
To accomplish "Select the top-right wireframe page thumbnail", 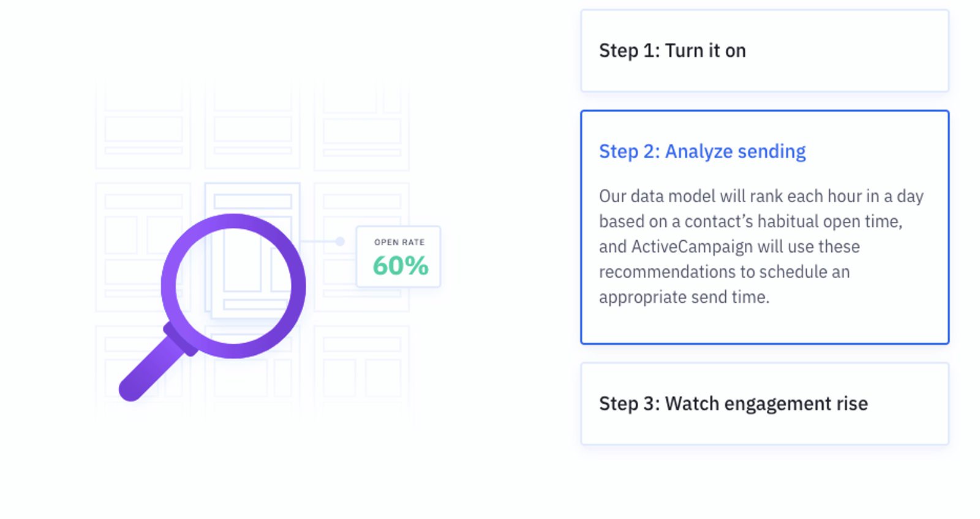I will pyautogui.click(x=361, y=126).
